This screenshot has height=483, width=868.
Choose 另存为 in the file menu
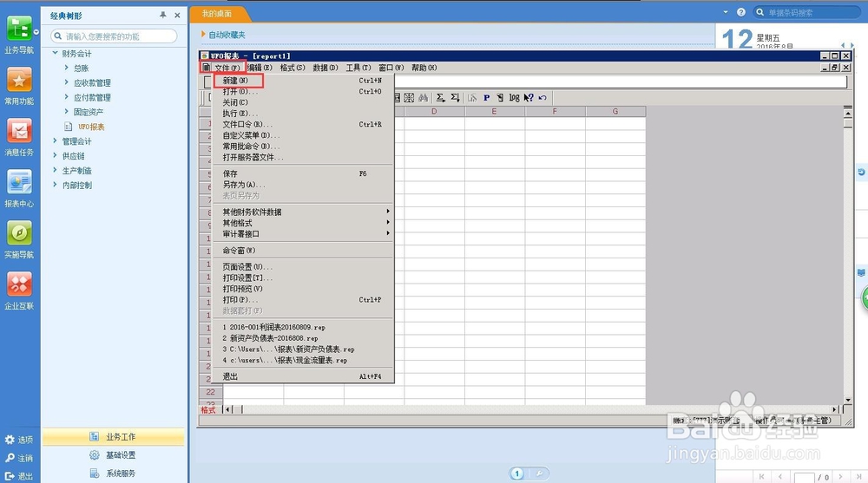[x=303, y=185]
